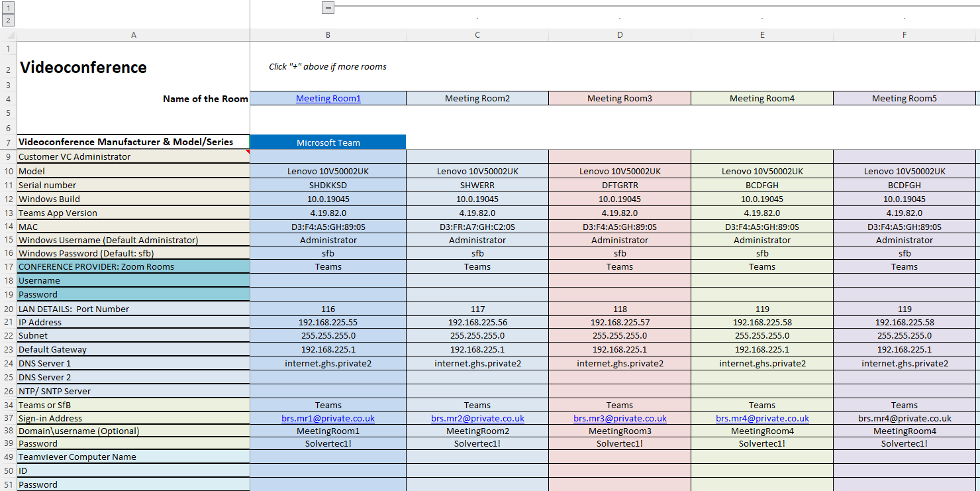Select port number 118 cell

point(620,309)
